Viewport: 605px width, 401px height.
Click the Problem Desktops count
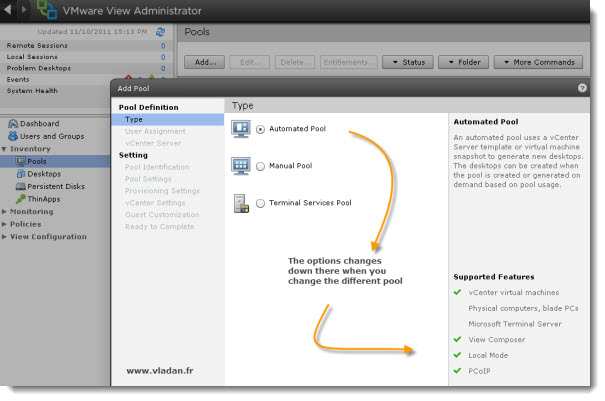[163, 68]
